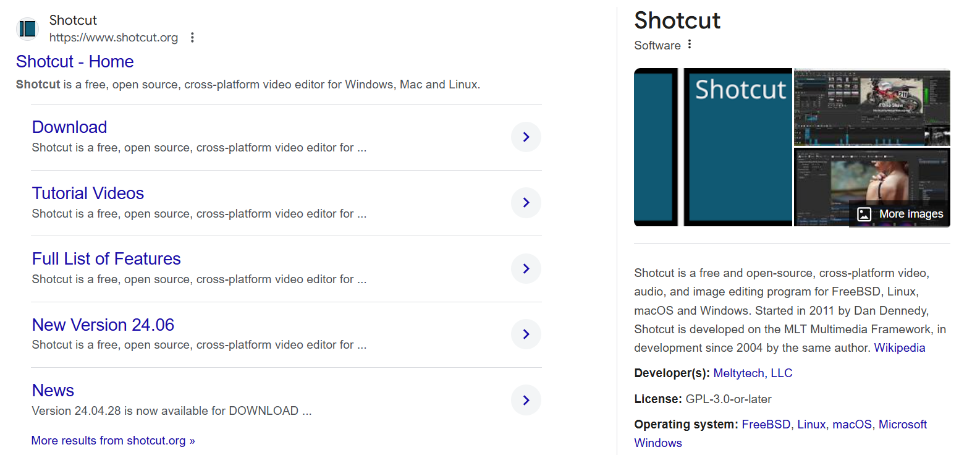Open the Tutorial Videos sitelink
The height and width of the screenshot is (455, 980).
[88, 193]
